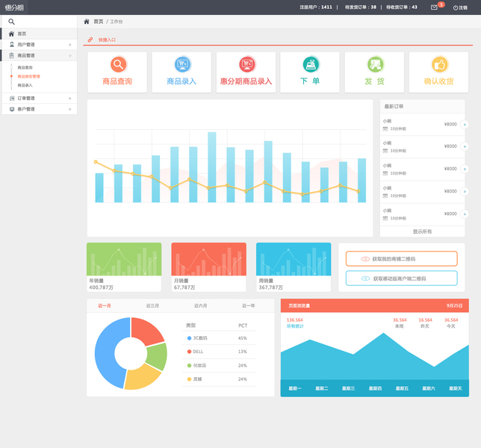
Task: Open the 商品录入 submenu item in sidebar
Action: click(25, 85)
